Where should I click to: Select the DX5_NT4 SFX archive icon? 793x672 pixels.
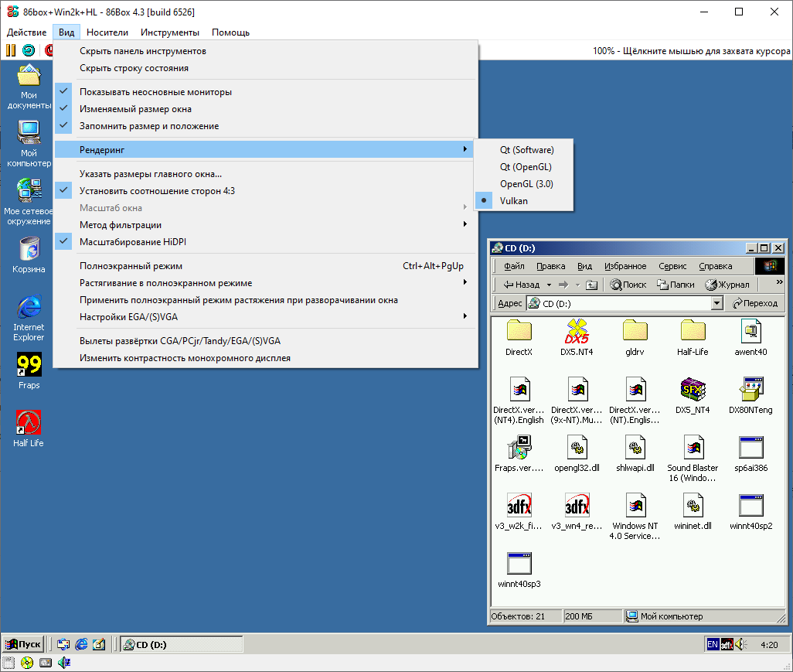click(x=692, y=390)
